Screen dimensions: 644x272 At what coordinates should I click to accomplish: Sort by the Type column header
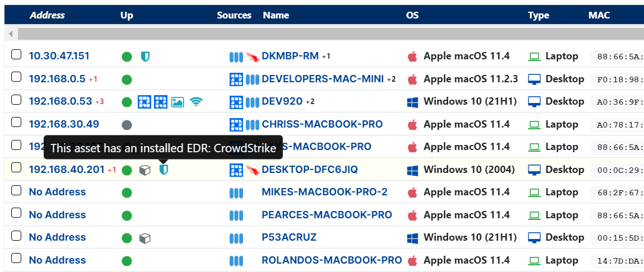tap(539, 15)
